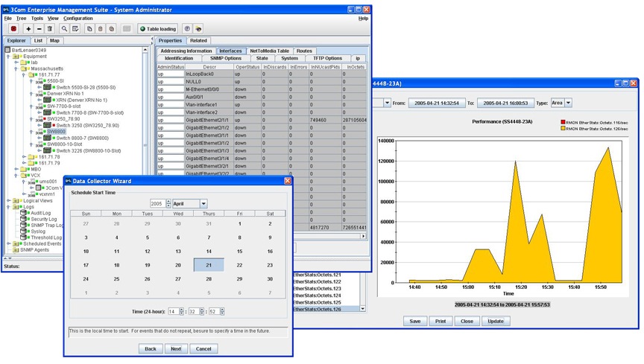Open the File menu
This screenshot has height=364, width=644.
coord(7,19)
